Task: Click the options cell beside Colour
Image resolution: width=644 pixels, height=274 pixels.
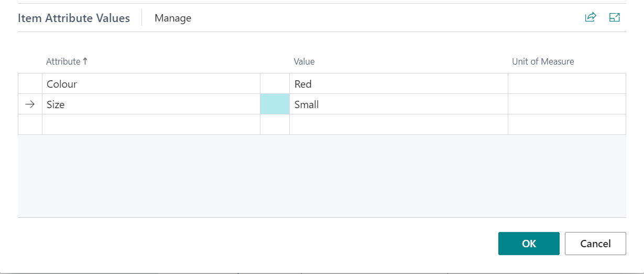Action: pyautogui.click(x=275, y=84)
